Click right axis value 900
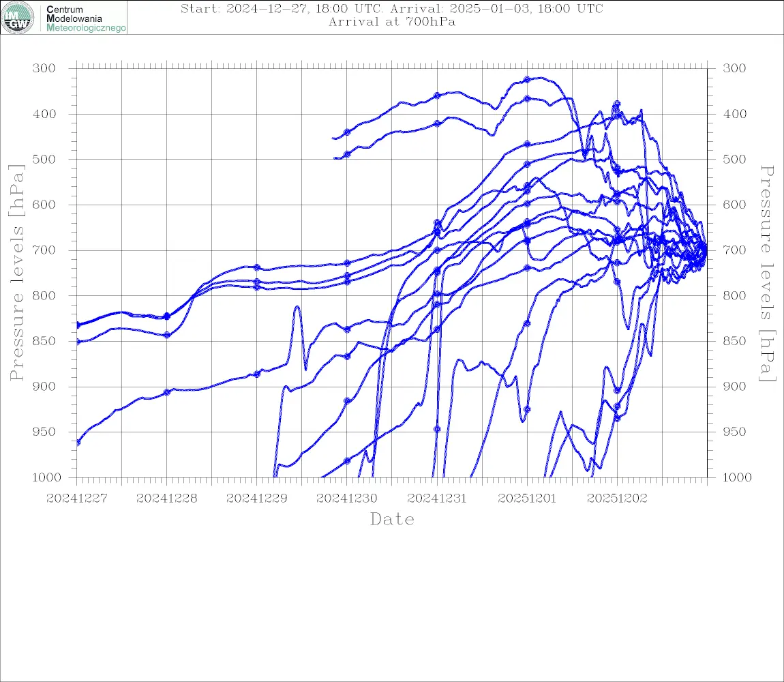This screenshot has width=784, height=682. pos(734,386)
